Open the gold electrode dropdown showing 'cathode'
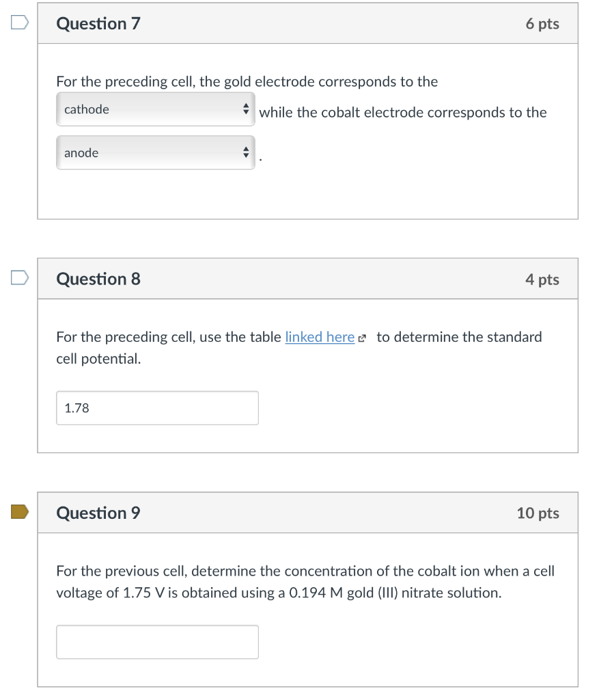Image resolution: width=612 pixels, height=700 pixels. click(x=155, y=109)
